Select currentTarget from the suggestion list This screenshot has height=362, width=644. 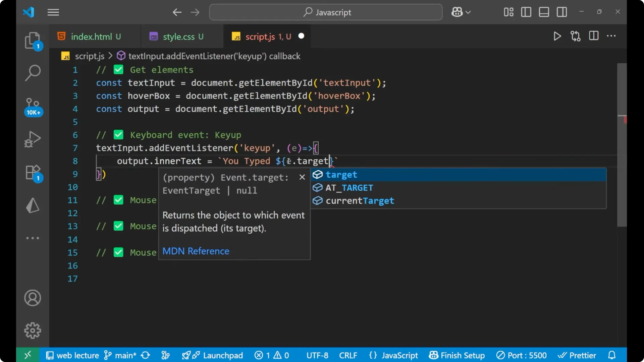(360, 201)
